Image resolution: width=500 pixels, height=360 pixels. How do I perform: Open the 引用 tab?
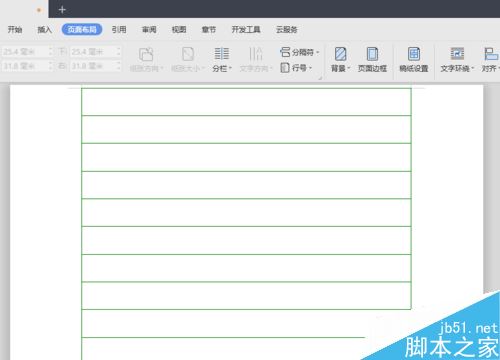(119, 30)
